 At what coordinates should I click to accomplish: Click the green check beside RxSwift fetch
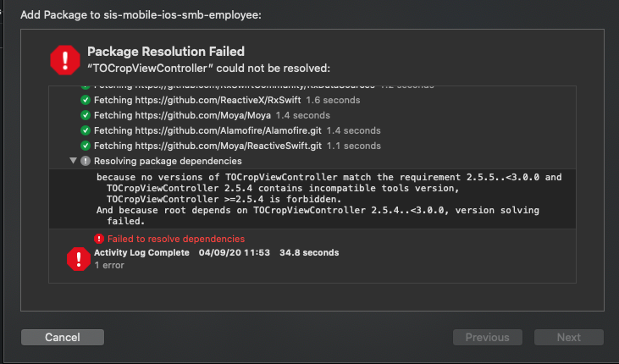86,100
